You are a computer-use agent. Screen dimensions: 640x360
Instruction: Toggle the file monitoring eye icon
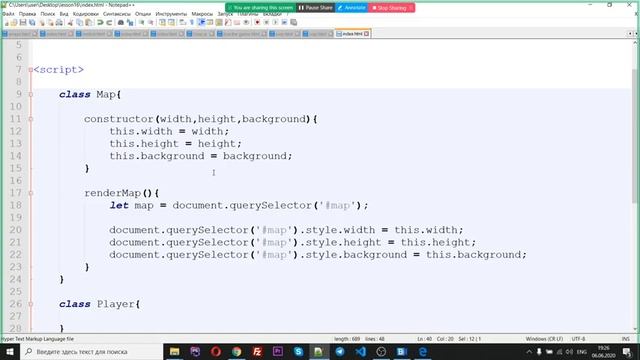click(246, 22)
